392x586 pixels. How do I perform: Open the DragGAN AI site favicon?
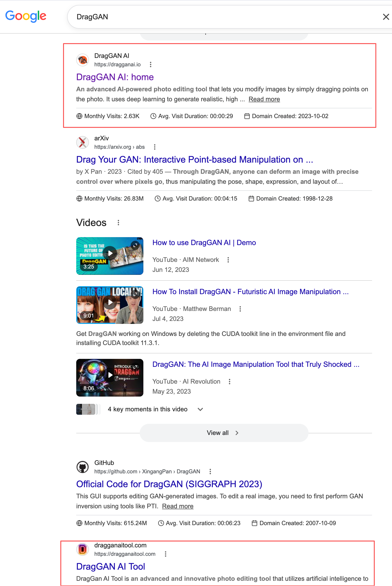[83, 60]
